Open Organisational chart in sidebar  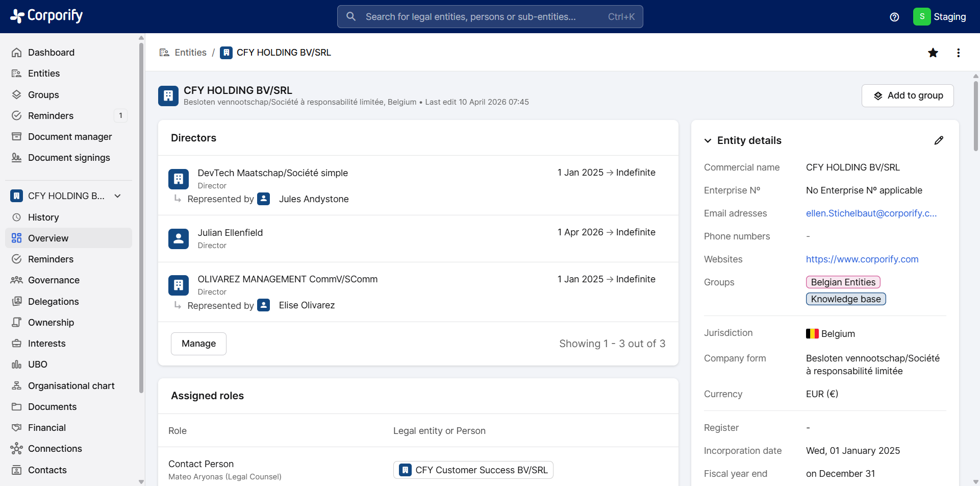coord(71,386)
